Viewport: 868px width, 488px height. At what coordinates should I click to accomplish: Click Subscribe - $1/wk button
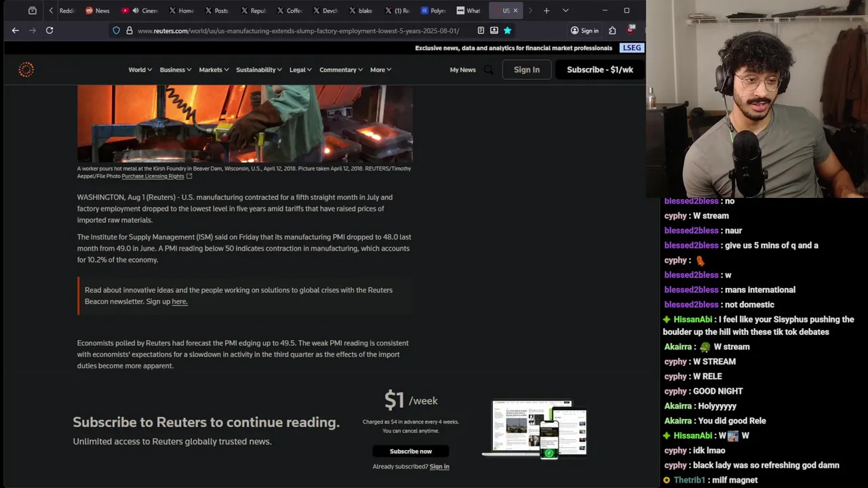pyautogui.click(x=600, y=70)
